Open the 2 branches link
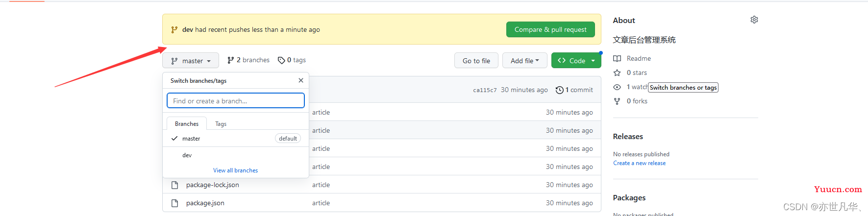Image resolution: width=868 pixels, height=216 pixels. coord(248,60)
